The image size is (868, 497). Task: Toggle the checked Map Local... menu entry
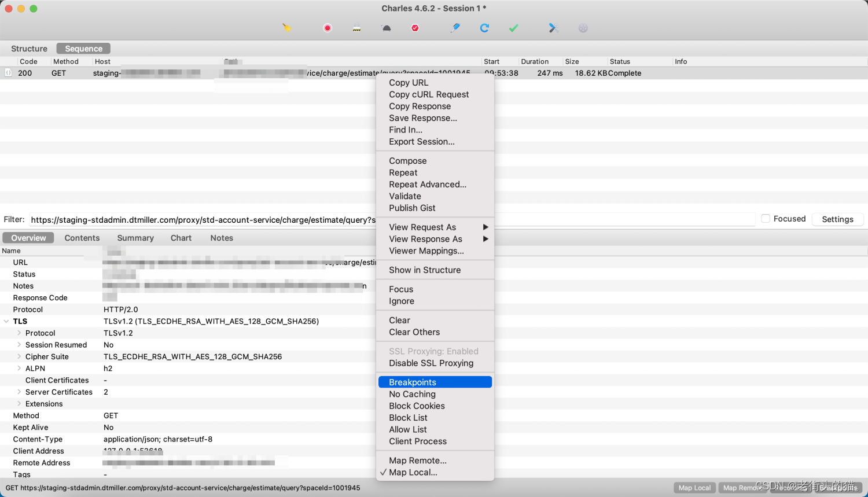tap(413, 473)
